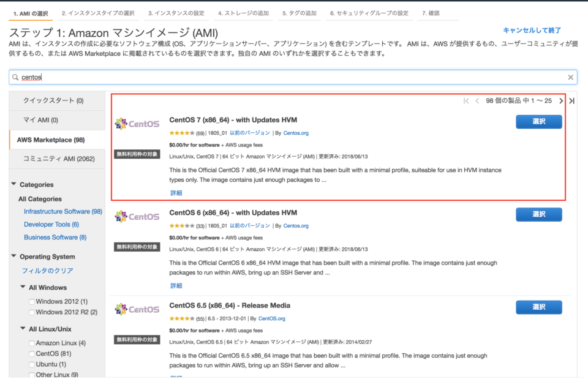588x390 pixels.
Task: Open the AWS Marketplace list
Action: coord(57,140)
